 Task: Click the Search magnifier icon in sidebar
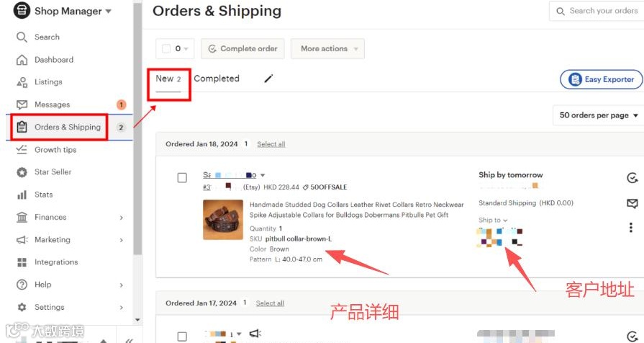[22, 37]
